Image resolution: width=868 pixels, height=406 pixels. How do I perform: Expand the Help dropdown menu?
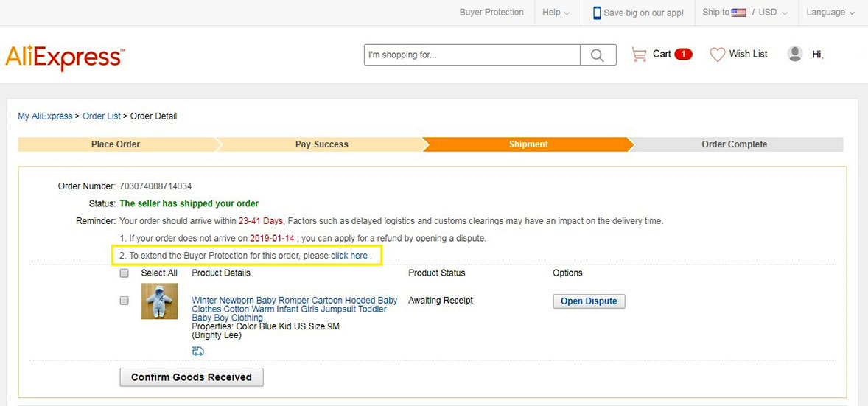pos(556,13)
